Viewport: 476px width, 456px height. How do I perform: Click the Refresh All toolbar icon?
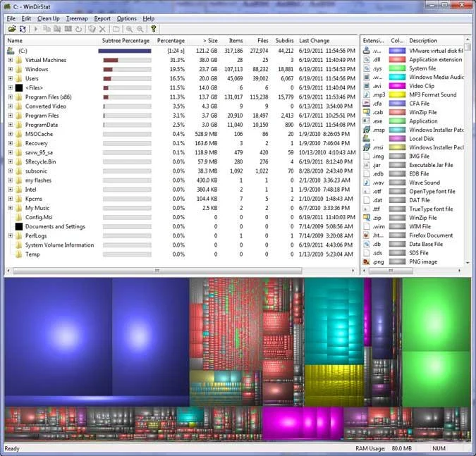[x=23, y=29]
